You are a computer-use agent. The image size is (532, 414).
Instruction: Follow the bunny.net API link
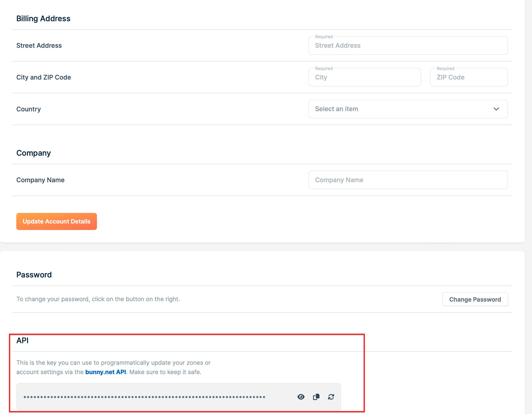[x=106, y=372]
